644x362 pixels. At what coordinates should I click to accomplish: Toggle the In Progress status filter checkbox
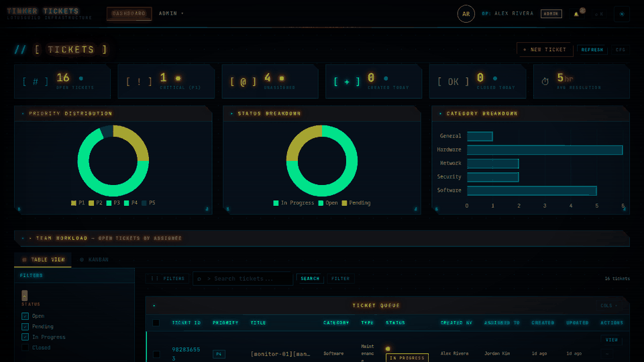[25, 337]
